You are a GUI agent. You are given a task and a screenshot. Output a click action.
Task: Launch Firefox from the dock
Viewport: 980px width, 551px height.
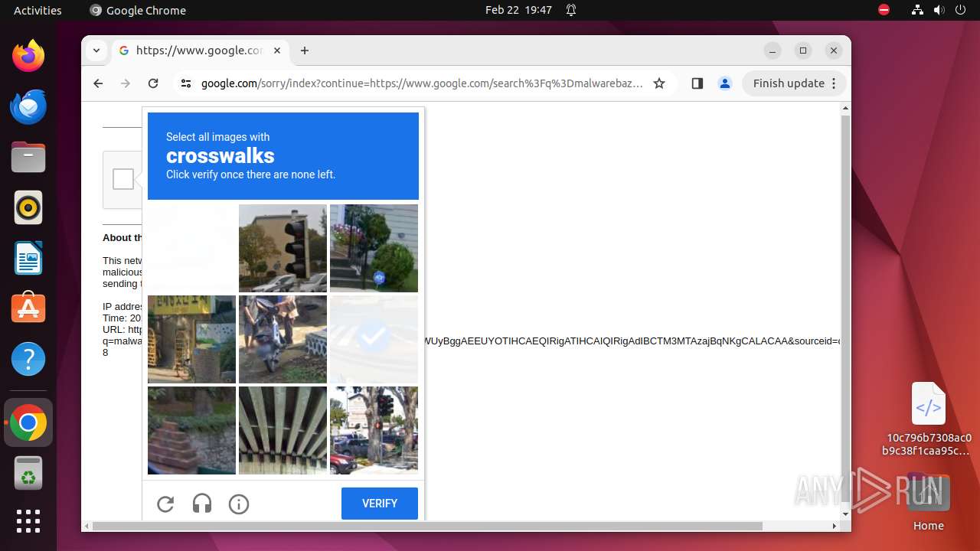pyautogui.click(x=28, y=56)
